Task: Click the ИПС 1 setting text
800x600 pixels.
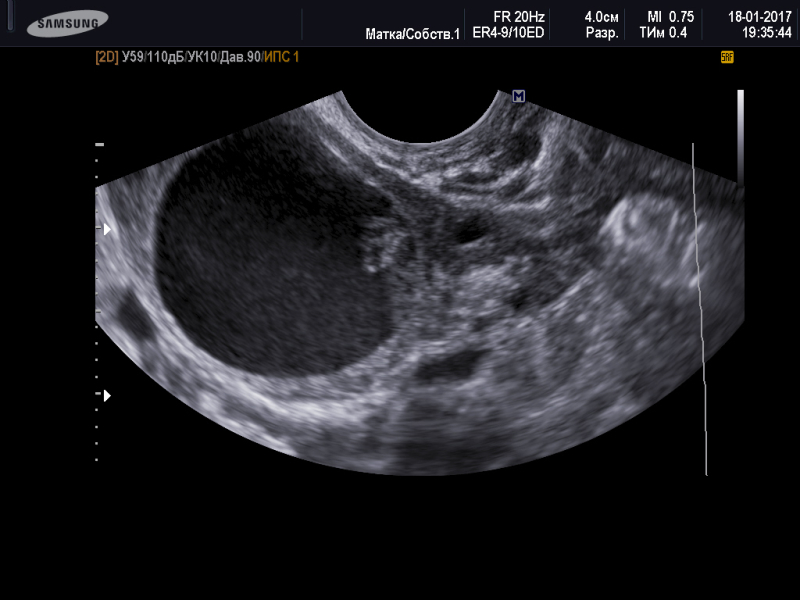Action: 281,57
